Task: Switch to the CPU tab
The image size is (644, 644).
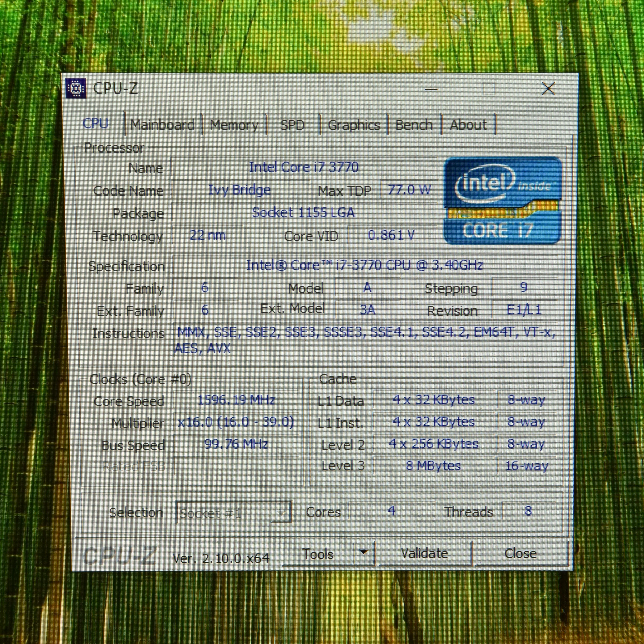Action: click(96, 124)
